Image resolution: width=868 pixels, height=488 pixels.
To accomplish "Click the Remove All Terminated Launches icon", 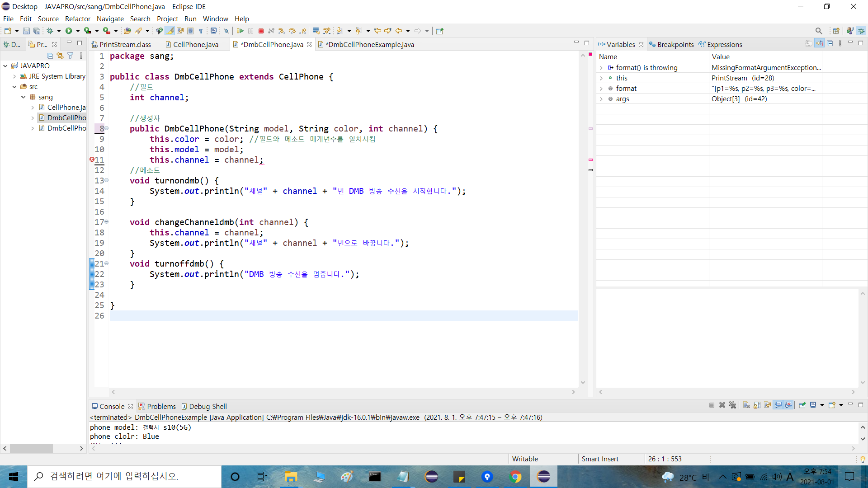I will coord(732,405).
